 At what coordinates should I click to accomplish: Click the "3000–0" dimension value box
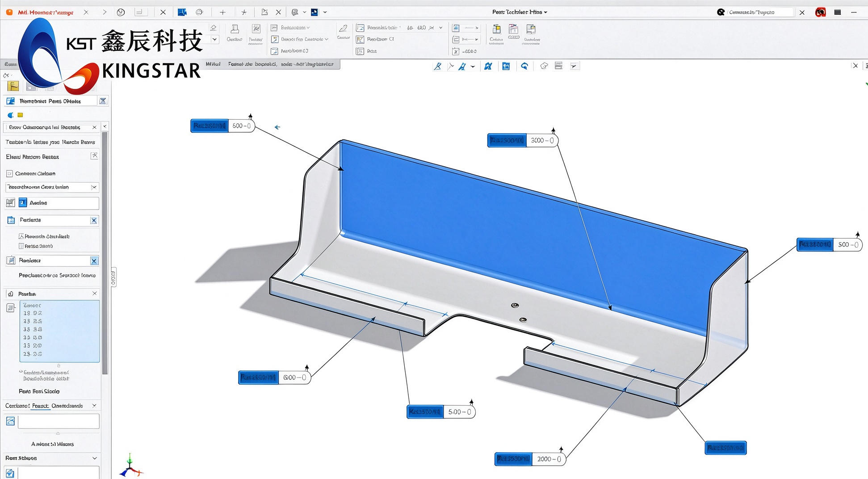(542, 140)
